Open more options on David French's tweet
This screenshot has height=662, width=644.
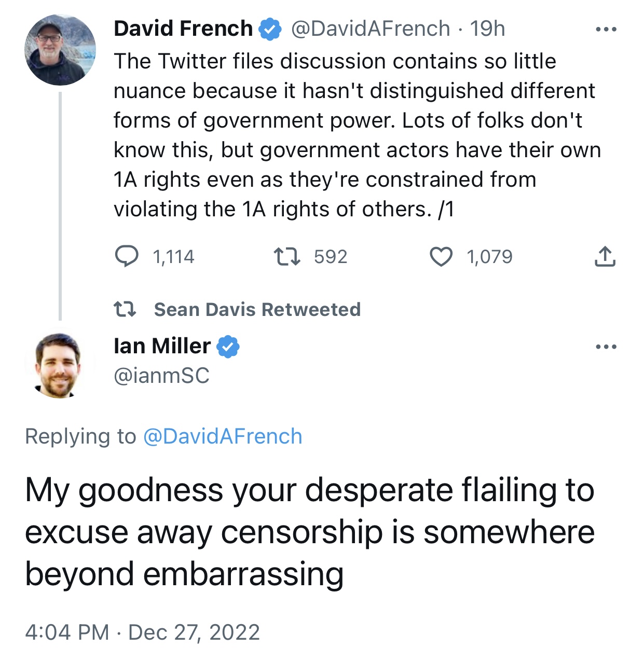(606, 29)
